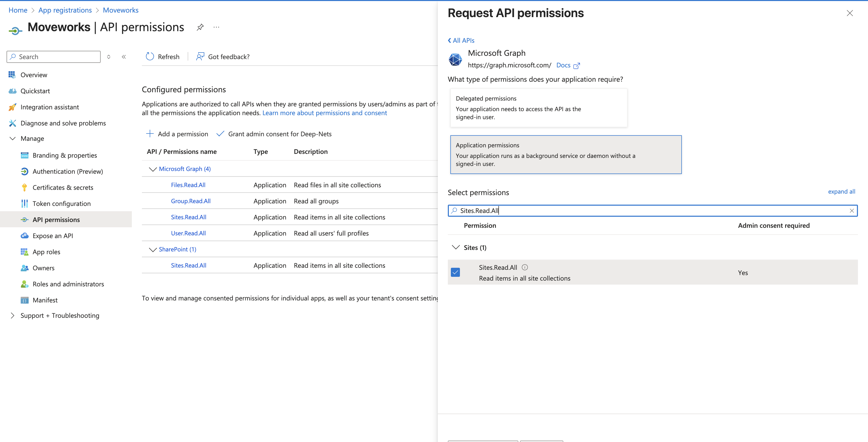Collapse the Manage section in the sidebar
The width and height of the screenshot is (868, 442).
13,139
